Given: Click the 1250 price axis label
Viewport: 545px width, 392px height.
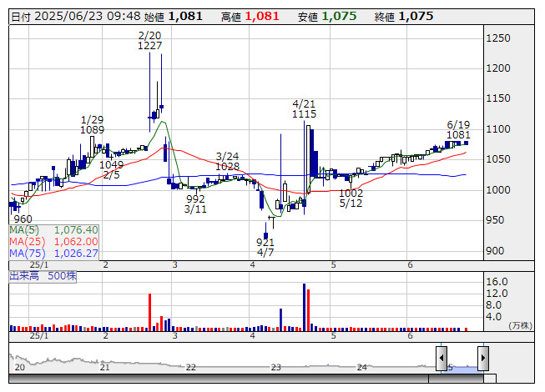Looking at the screenshot, I should (x=498, y=38).
